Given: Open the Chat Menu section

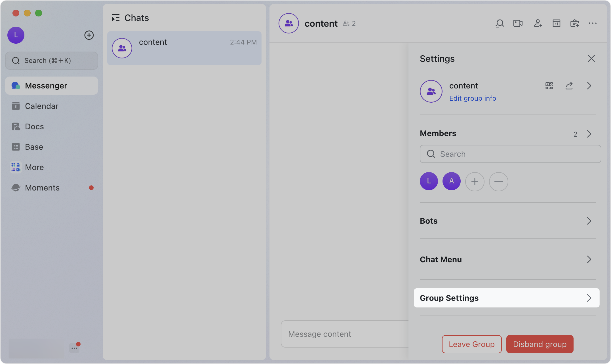Looking at the screenshot, I should tap(507, 259).
